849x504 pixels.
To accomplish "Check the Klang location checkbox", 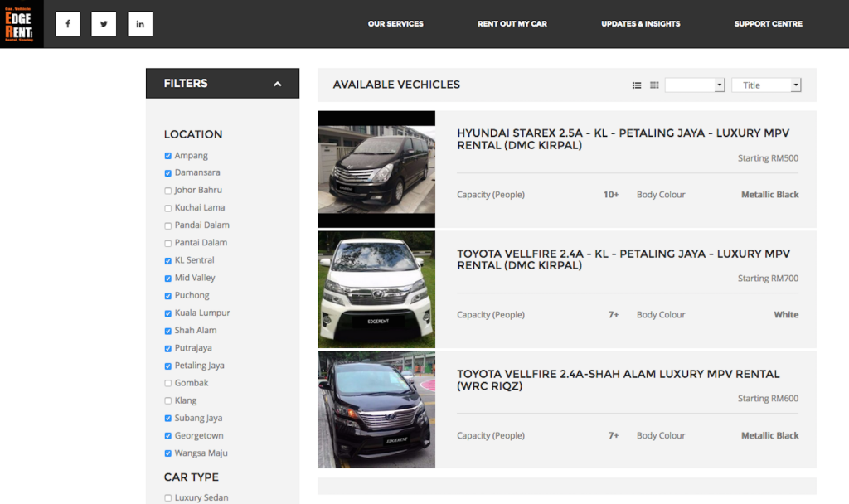I will 168,401.
